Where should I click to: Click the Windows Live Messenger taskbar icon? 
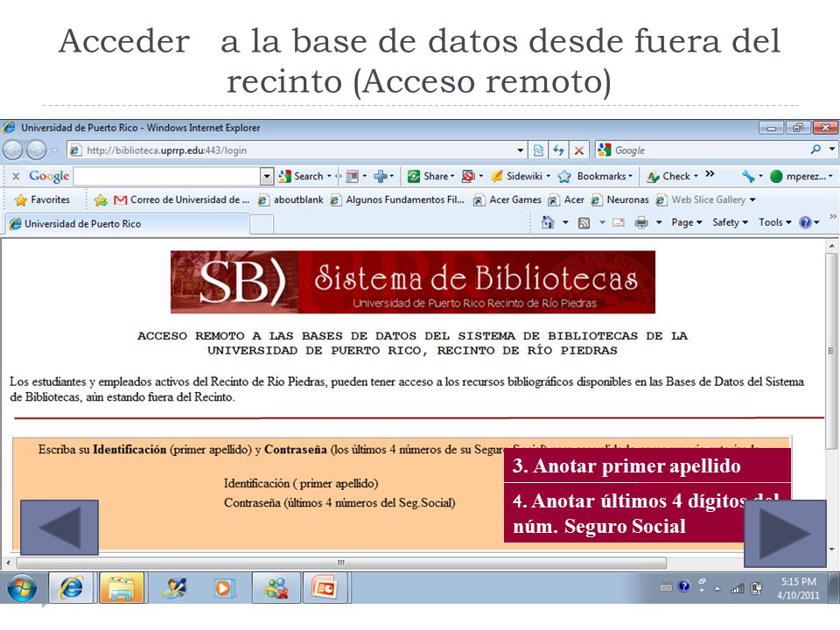(276, 588)
